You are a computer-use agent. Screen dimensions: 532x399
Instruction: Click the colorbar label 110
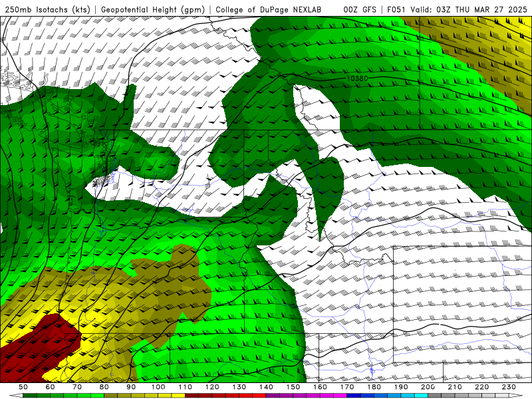coord(185,387)
